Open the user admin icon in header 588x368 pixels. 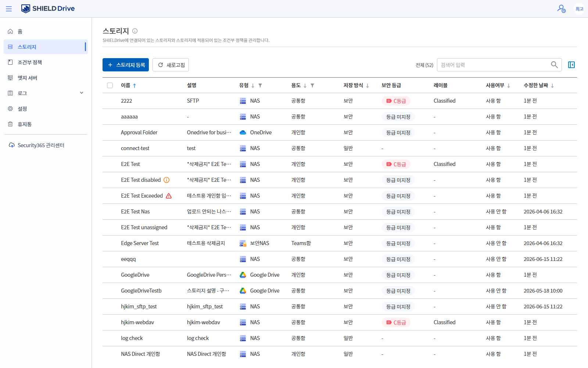(561, 8)
